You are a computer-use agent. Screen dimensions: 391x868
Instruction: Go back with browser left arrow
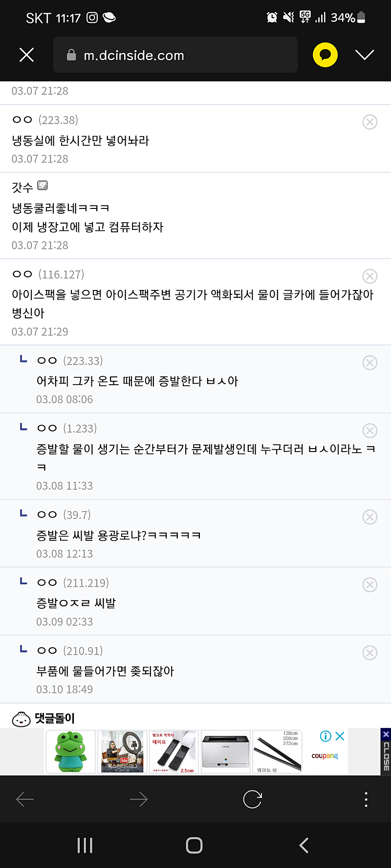click(25, 799)
